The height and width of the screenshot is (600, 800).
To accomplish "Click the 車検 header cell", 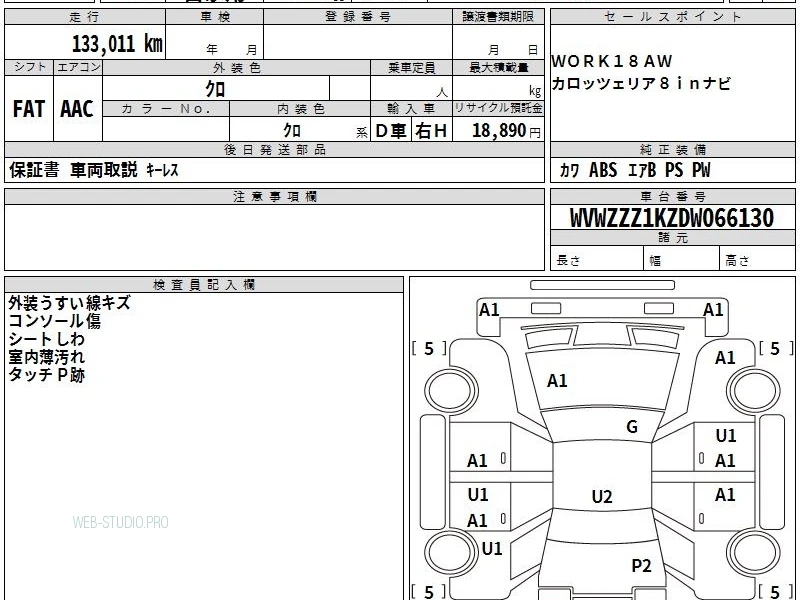I will [x=215, y=16].
